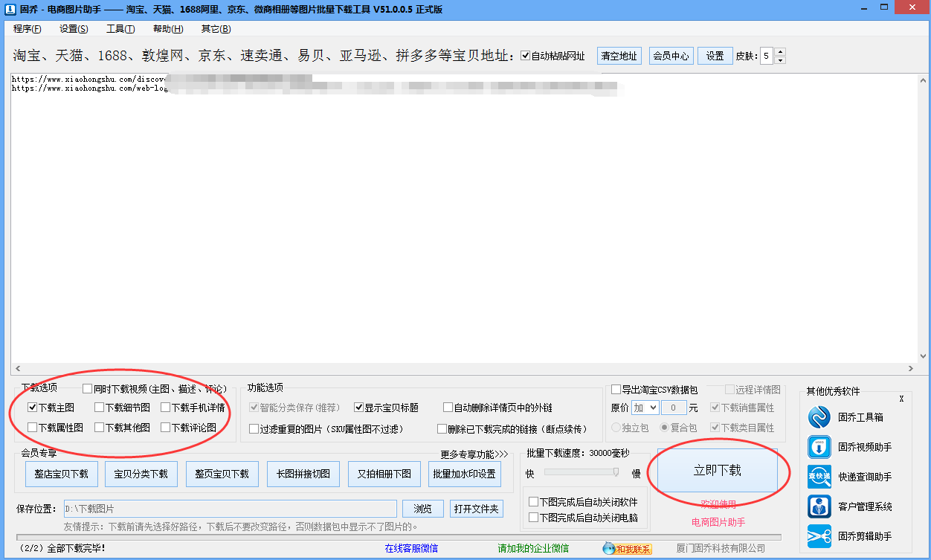Open the 工具(T) menu

120,29
